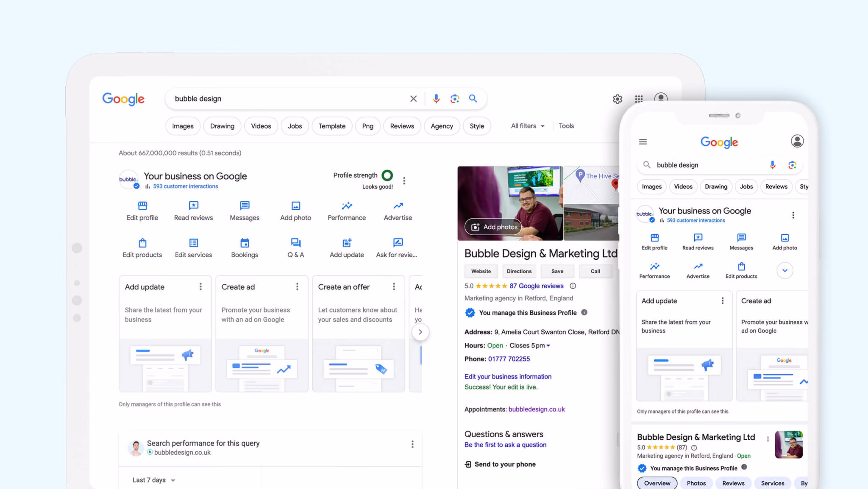This screenshot has width=868, height=489.
Task: Open the Bookings calendar icon
Action: coord(245,243)
